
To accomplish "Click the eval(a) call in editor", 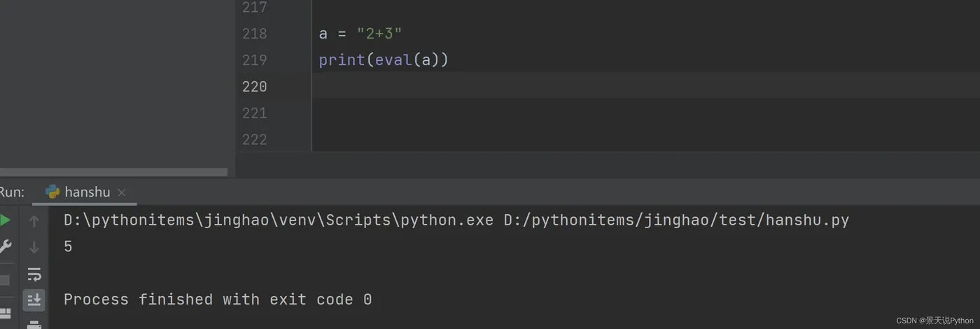I will click(407, 60).
